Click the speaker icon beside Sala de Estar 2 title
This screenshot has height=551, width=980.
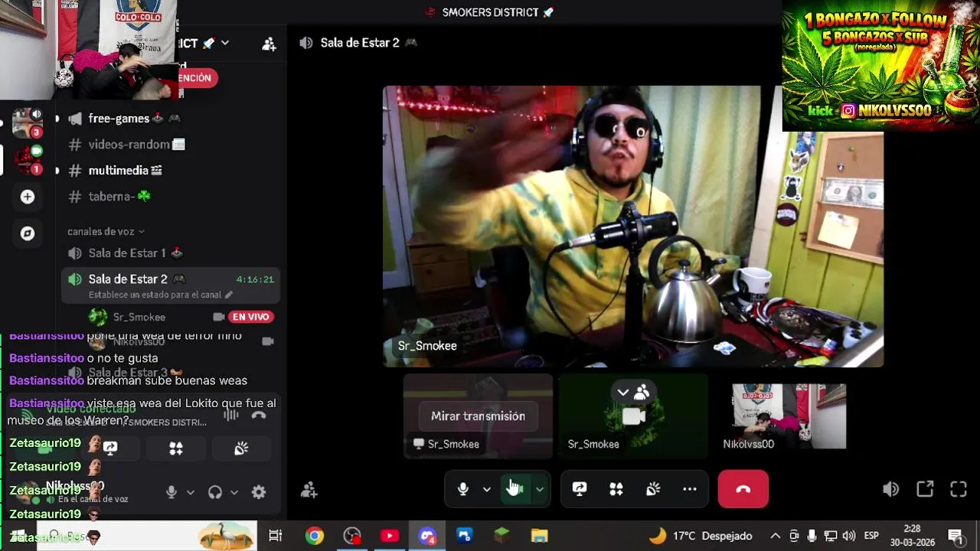pos(306,43)
